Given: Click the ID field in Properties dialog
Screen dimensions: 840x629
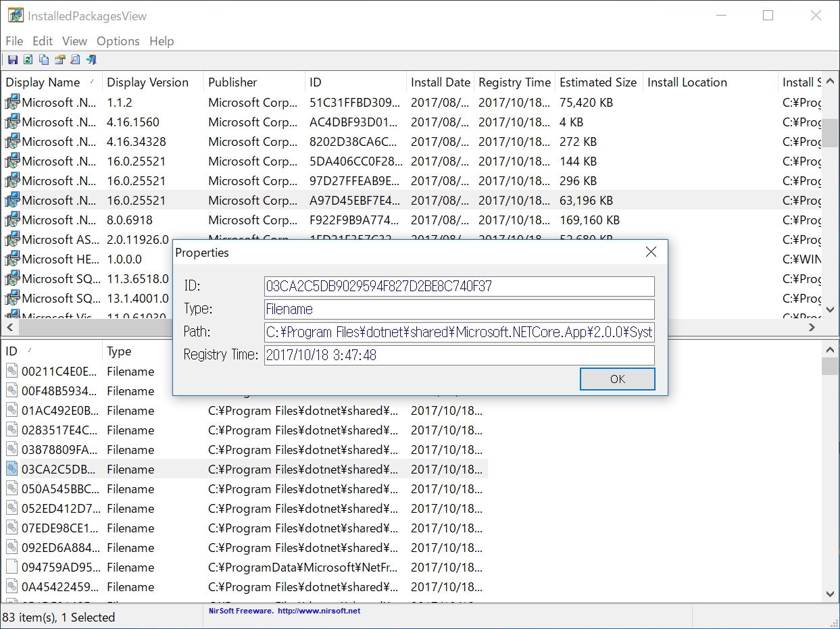Looking at the screenshot, I should pos(460,286).
